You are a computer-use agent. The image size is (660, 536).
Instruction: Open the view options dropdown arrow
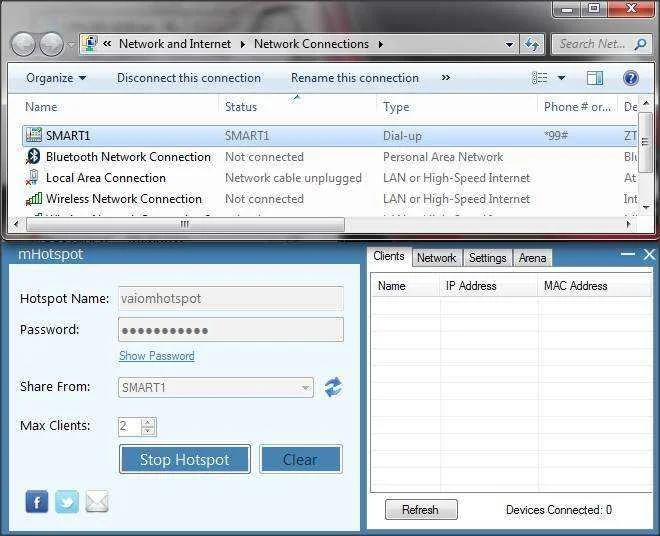click(562, 78)
